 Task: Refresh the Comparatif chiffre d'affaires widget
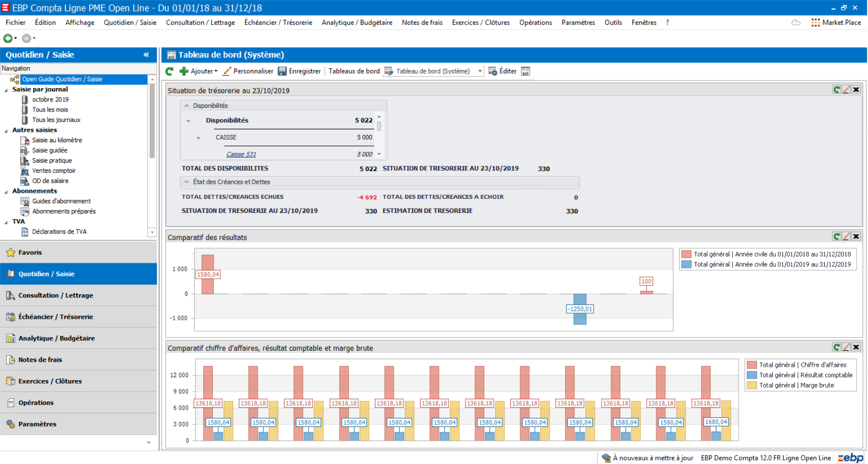click(x=836, y=347)
